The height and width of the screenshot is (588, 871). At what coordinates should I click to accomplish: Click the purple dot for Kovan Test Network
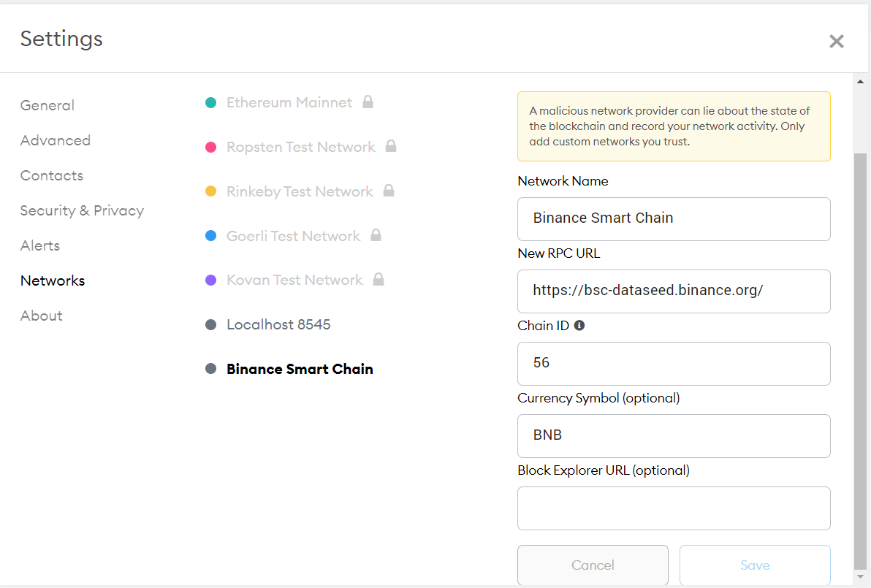pos(210,280)
